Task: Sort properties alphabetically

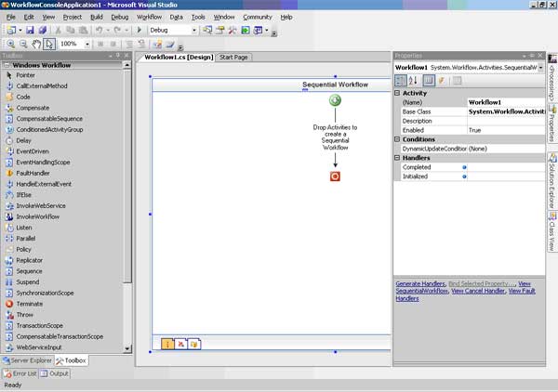Action: pos(414,81)
